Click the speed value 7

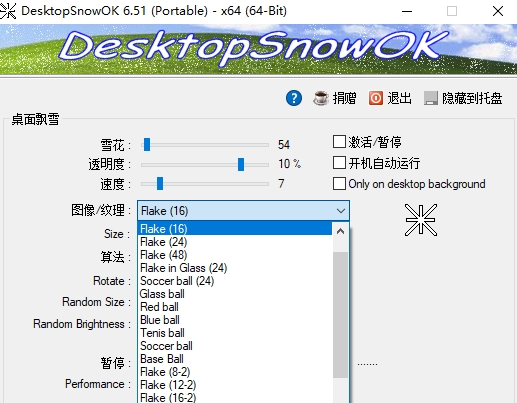281,183
